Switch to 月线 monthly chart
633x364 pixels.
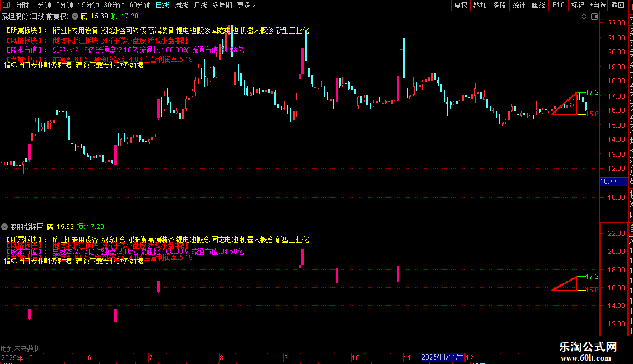point(200,5)
